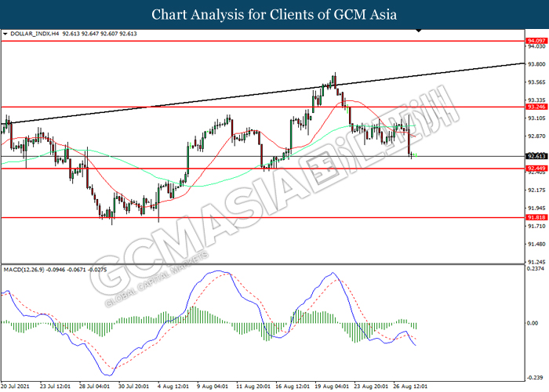Select the red 92.449 price level label
Viewport: 549px width, 392px height.
point(536,169)
